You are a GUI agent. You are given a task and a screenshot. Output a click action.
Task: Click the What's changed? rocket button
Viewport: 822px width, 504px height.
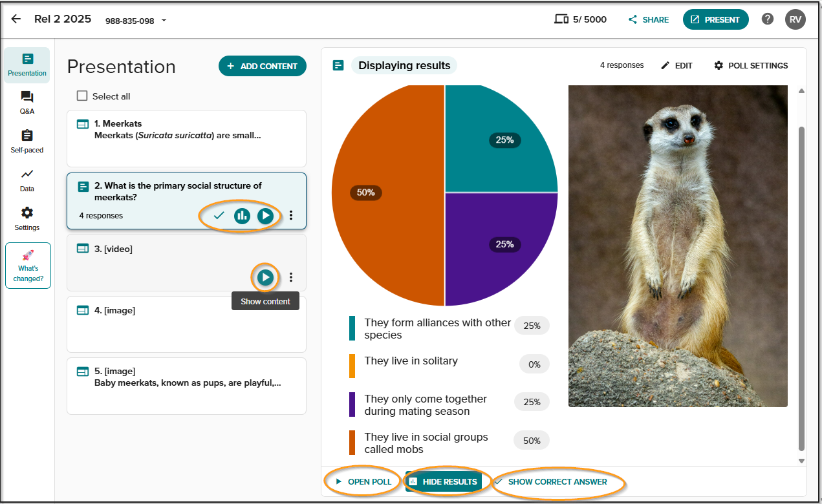point(28,266)
